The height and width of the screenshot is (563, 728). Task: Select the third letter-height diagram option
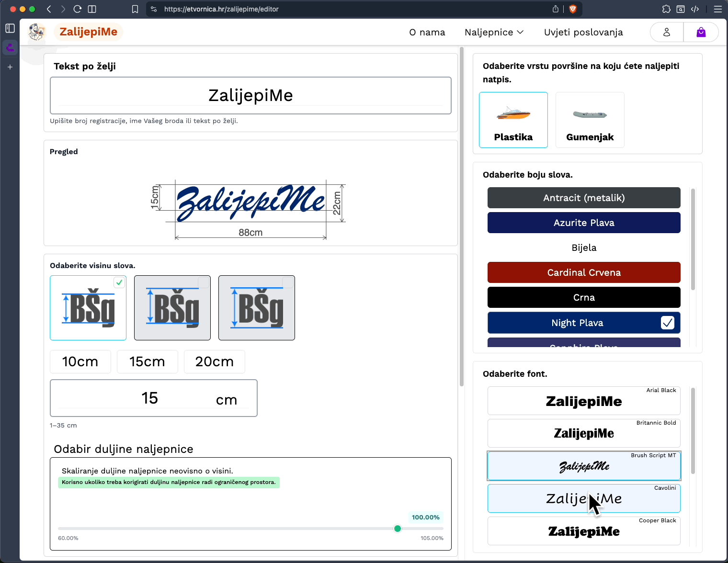[257, 308]
